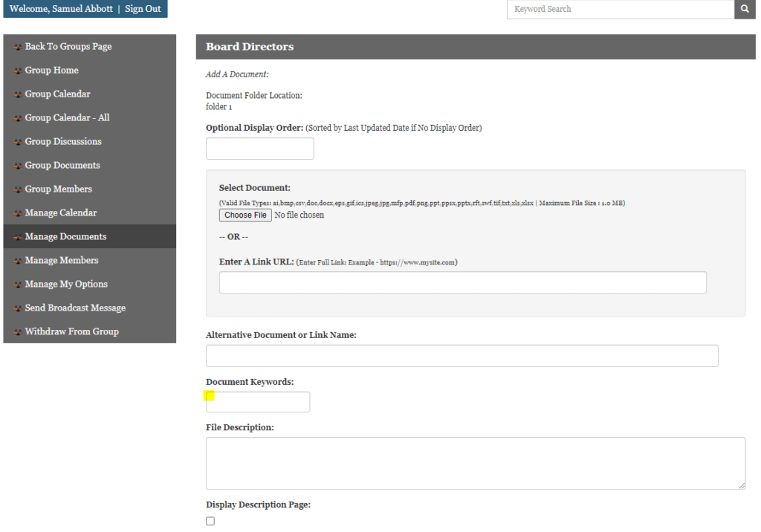Click the icon beside Group Documents
This screenshot has width=761, height=532.
(17, 166)
